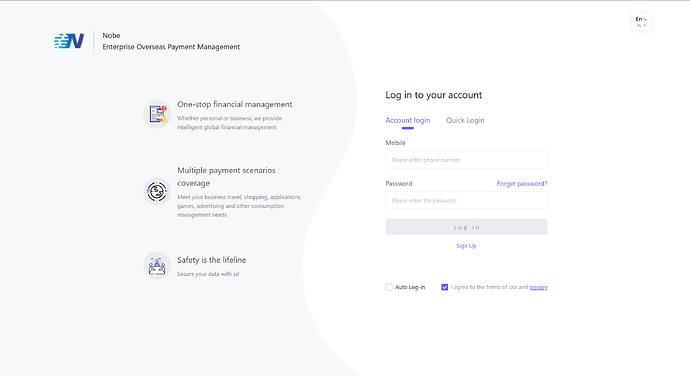Click the Safety is the lifeline heading
Screen dimensions: 690x376
tap(212, 260)
